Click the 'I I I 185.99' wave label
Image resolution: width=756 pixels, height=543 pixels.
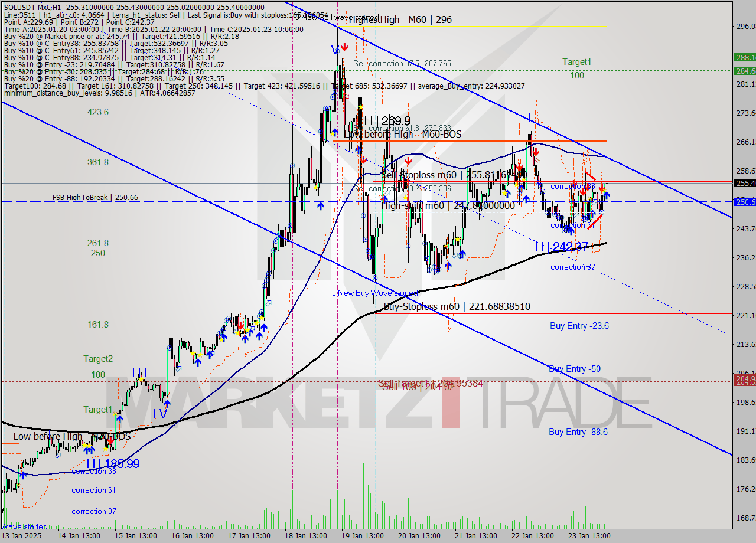pos(112,463)
